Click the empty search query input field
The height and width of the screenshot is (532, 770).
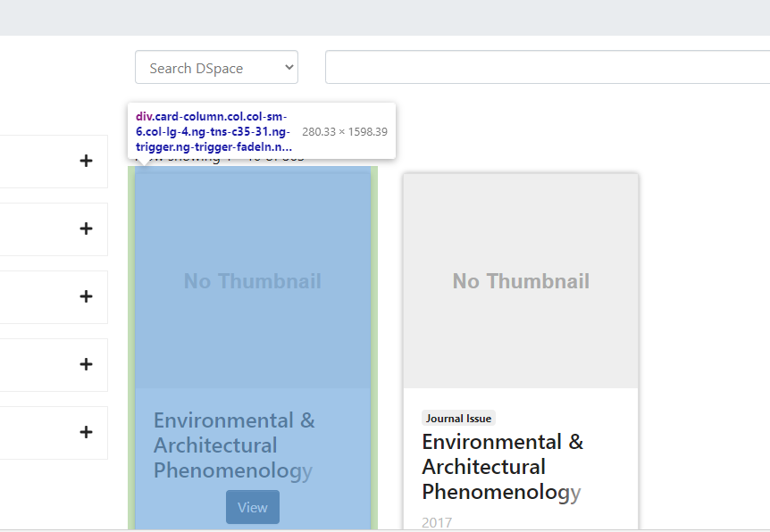pyautogui.click(x=548, y=67)
